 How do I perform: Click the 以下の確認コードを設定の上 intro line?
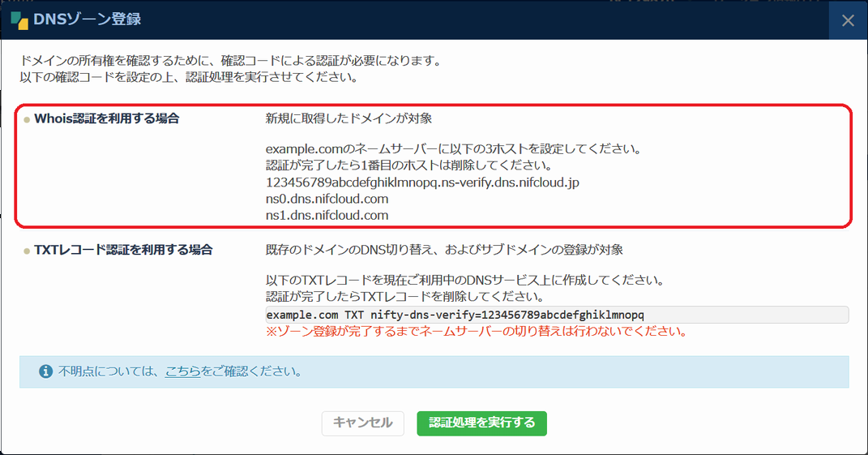190,77
